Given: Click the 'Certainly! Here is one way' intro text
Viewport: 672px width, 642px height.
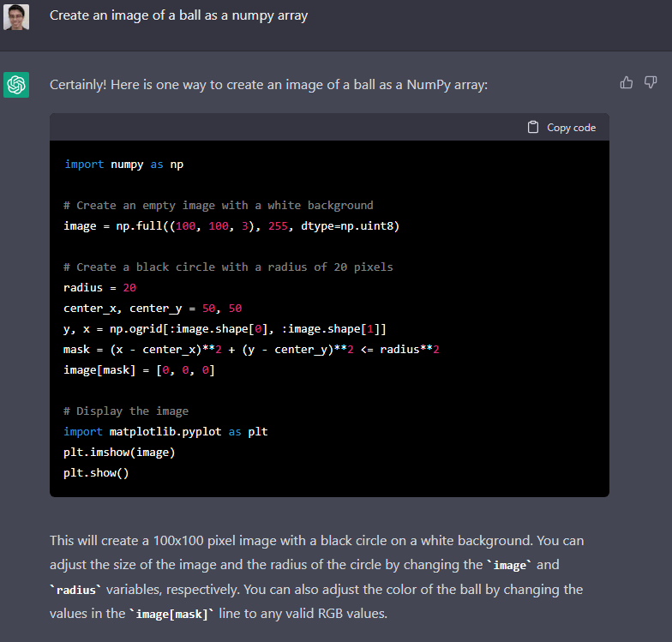Looking at the screenshot, I should point(268,85).
